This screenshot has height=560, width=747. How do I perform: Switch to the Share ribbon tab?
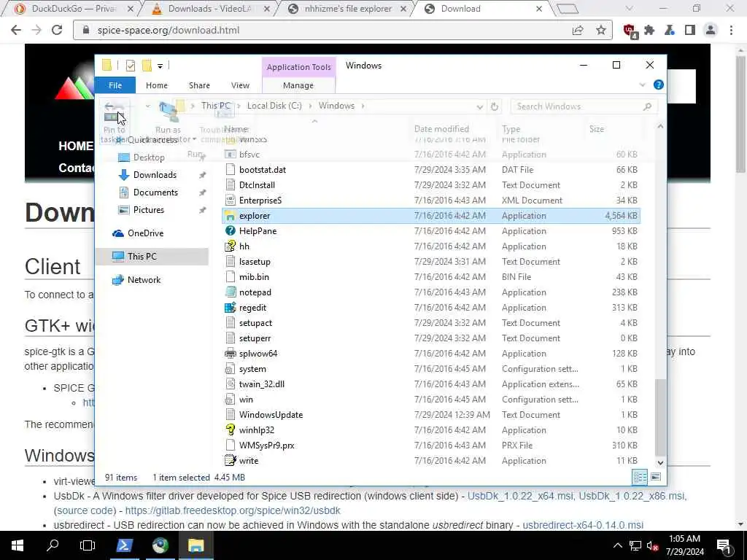tap(199, 85)
